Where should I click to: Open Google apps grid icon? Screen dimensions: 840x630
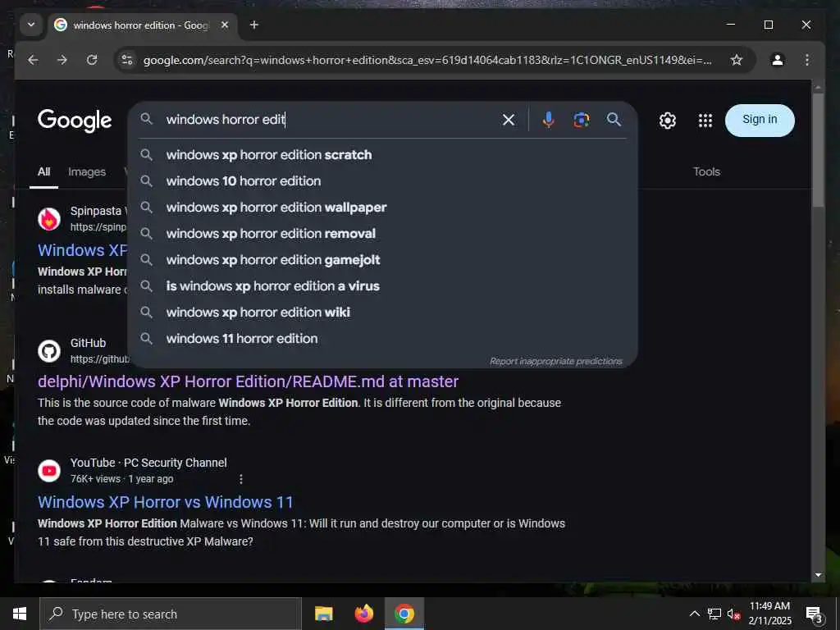(705, 121)
